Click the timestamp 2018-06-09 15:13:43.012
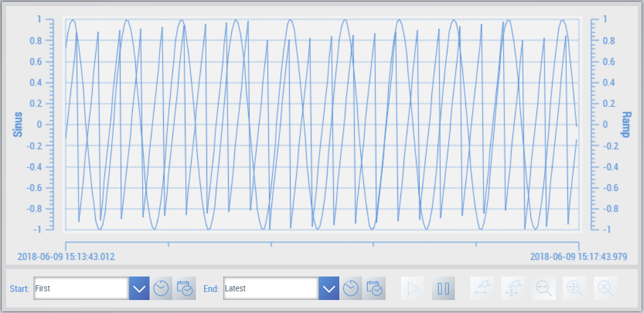Image resolution: width=644 pixels, height=313 pixels. click(66, 257)
